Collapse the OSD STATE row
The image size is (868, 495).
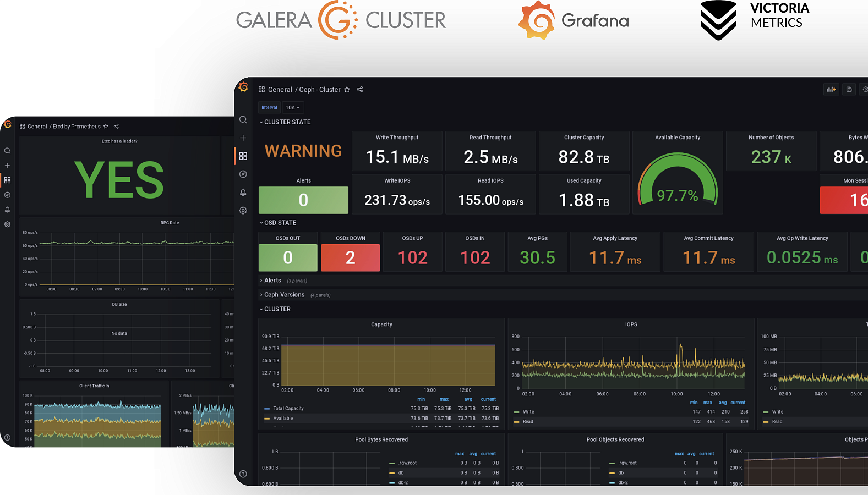[x=278, y=223]
